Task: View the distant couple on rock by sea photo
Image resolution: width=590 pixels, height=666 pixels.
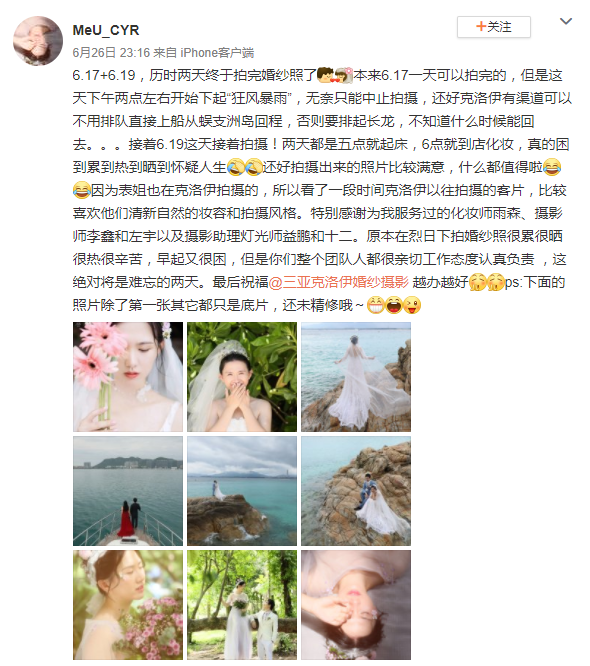Action: click(242, 491)
